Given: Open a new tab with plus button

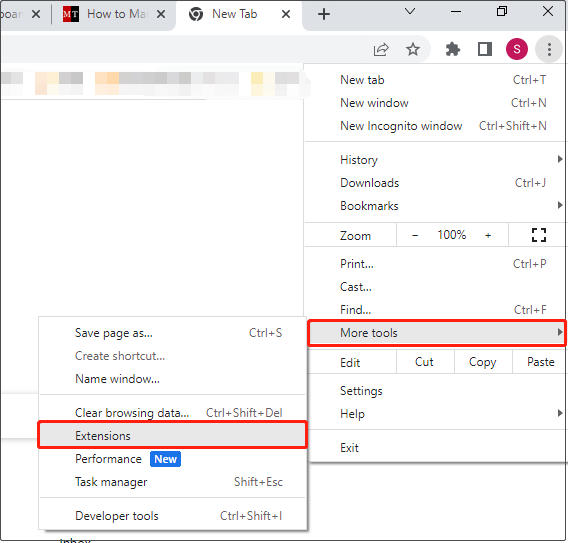Looking at the screenshot, I should point(323,14).
